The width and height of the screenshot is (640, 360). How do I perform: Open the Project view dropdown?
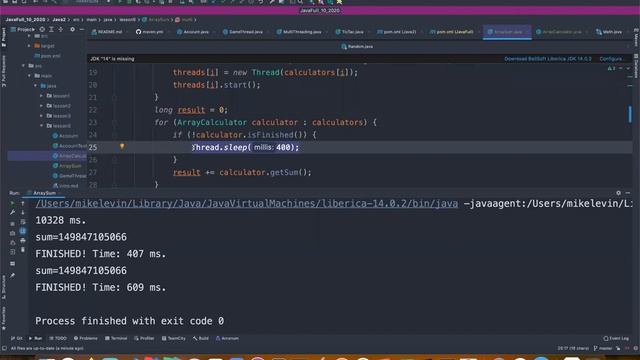tap(22, 29)
